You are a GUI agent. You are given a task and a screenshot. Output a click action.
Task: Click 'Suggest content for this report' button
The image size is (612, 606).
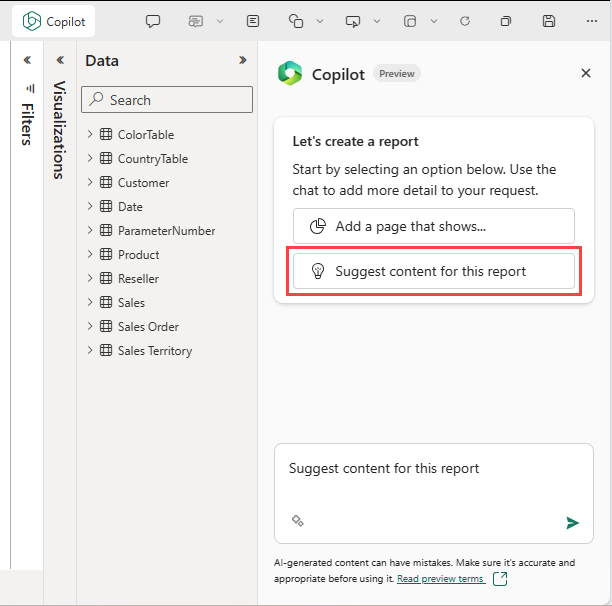(434, 271)
